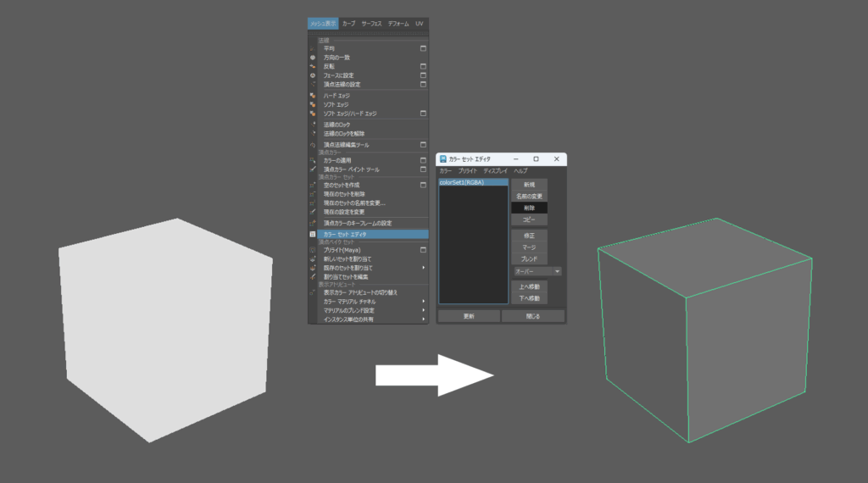Open option box for カラーの適用
868x483 pixels.
[423, 160]
